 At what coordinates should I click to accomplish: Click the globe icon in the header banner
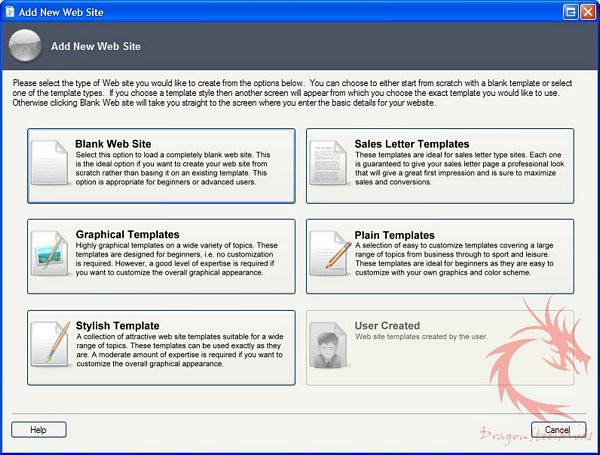[25, 45]
